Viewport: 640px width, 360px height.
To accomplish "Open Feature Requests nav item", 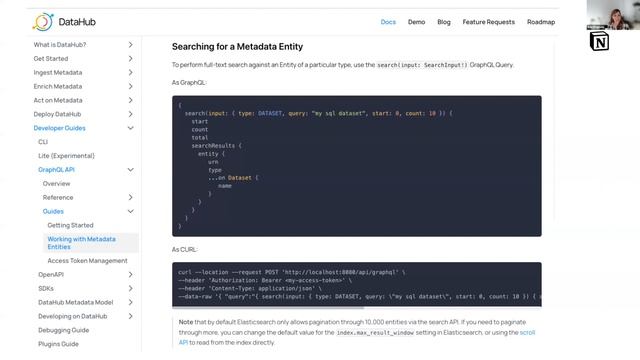I will pyautogui.click(x=489, y=22).
